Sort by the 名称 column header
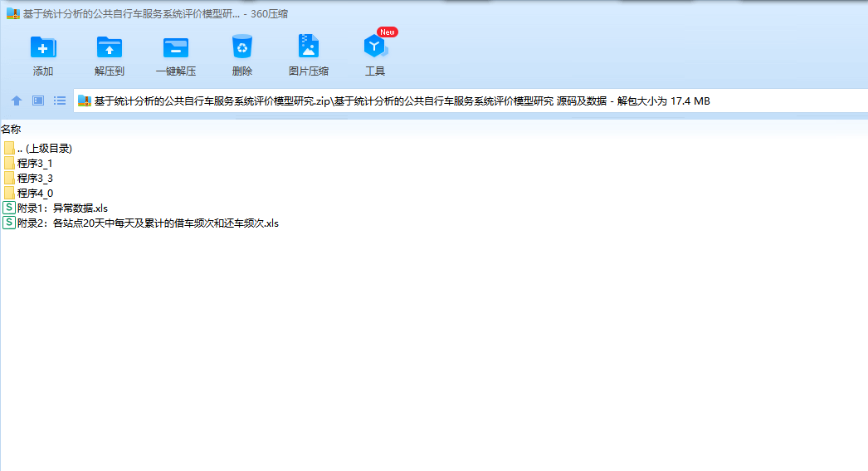This screenshot has height=471, width=868. (11, 129)
